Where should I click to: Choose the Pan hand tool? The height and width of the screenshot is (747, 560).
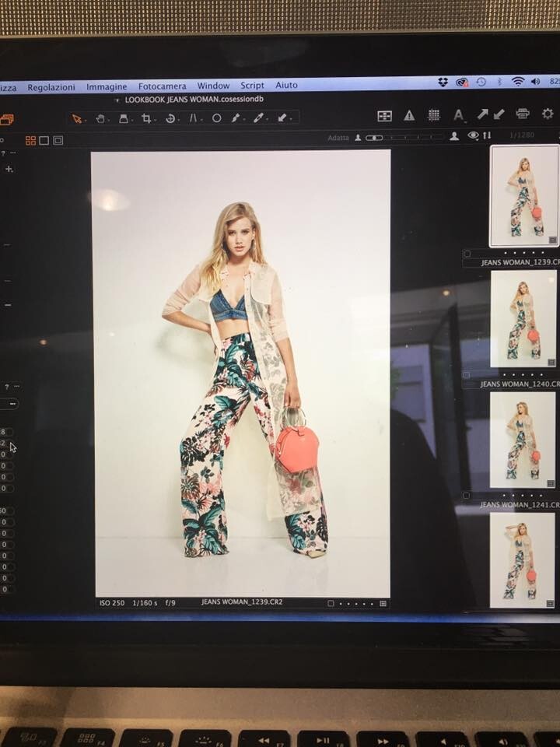pyautogui.click(x=100, y=118)
